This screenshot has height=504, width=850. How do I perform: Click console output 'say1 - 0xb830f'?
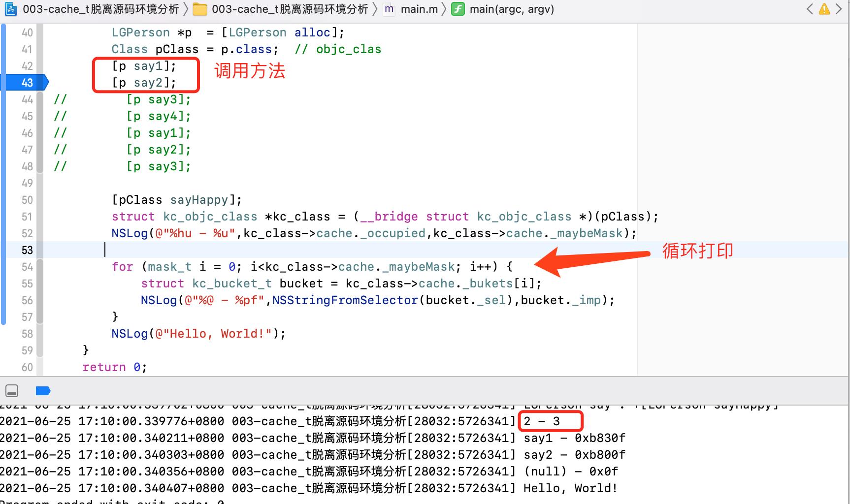(575, 438)
